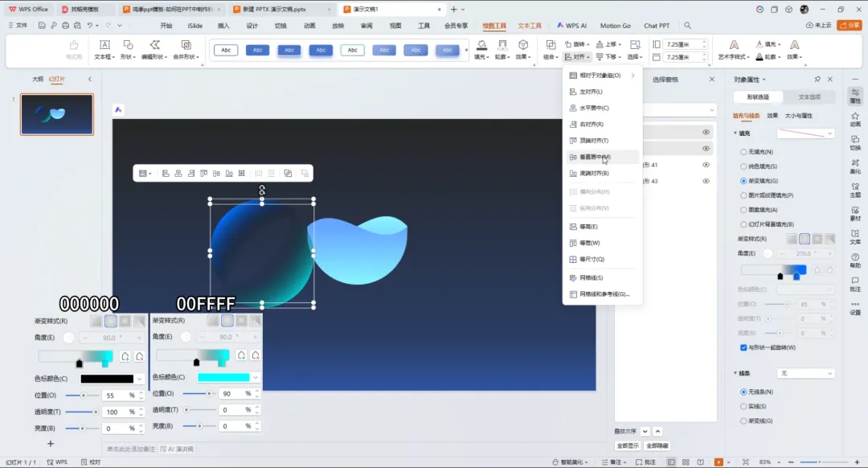Click the 效果 cube icon in drawing tools
This screenshot has width=868, height=468.
click(x=523, y=45)
